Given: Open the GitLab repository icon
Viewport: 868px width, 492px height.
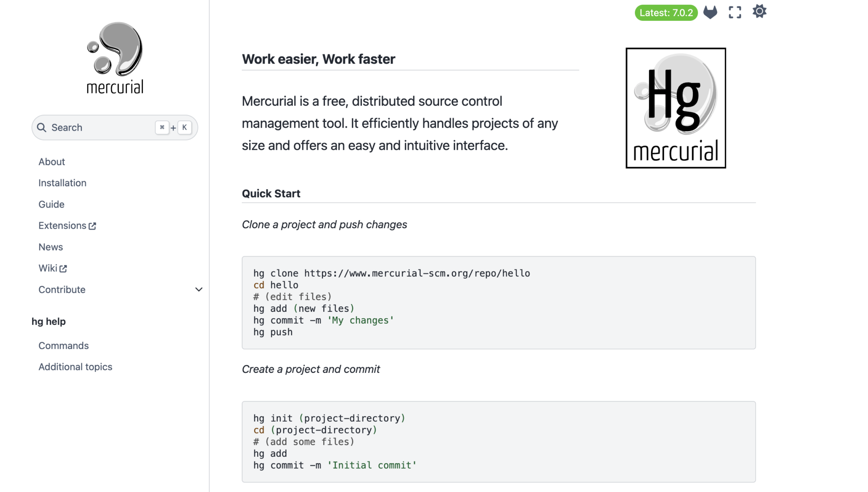Looking at the screenshot, I should tap(710, 11).
